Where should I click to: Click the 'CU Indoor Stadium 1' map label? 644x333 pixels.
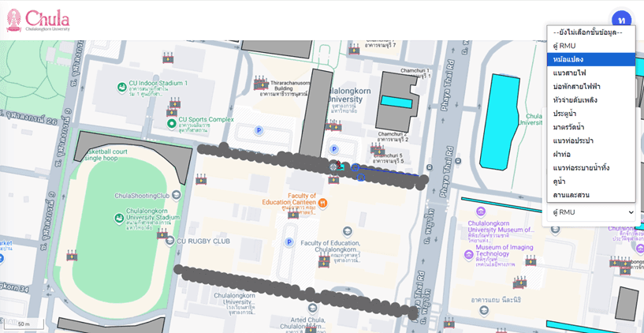158,83
